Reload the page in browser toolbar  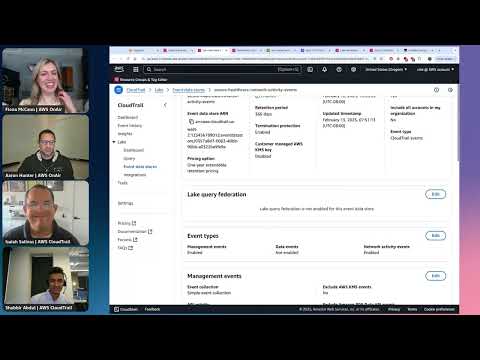point(128,59)
